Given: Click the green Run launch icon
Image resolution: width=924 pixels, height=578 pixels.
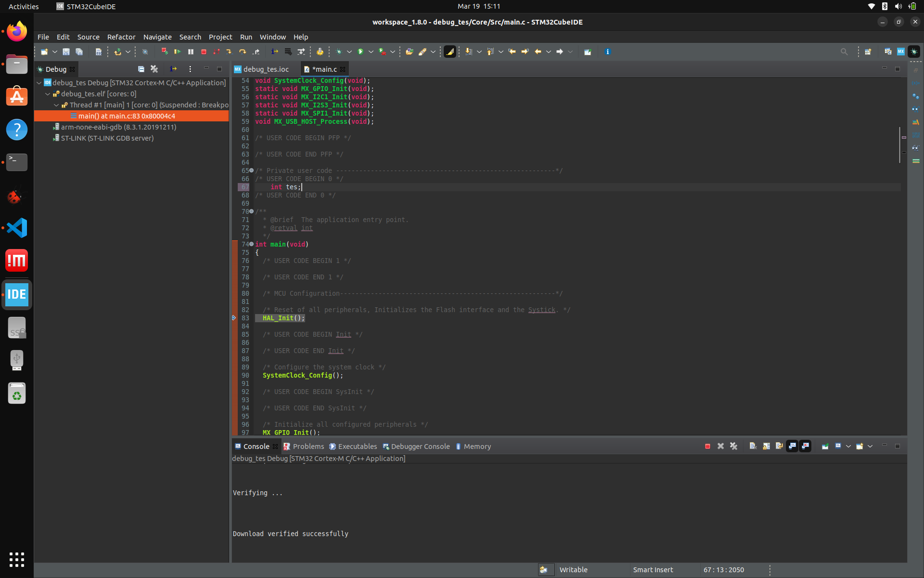Looking at the screenshot, I should [x=360, y=52].
